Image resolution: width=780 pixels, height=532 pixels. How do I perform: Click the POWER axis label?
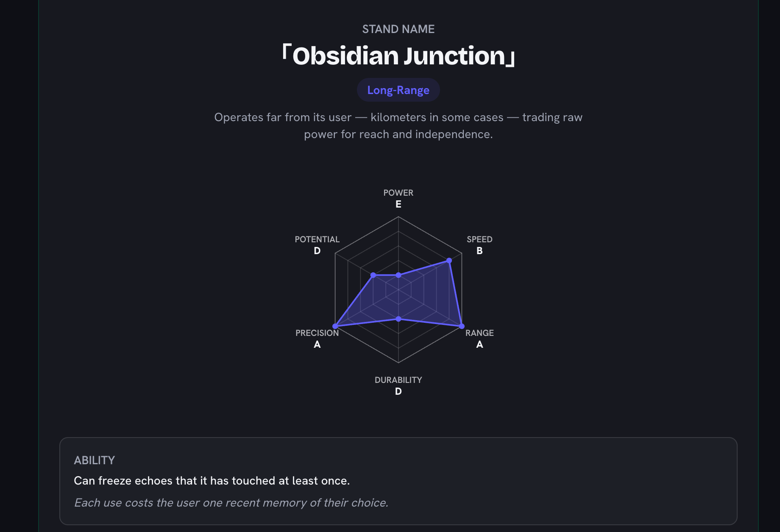398,193
